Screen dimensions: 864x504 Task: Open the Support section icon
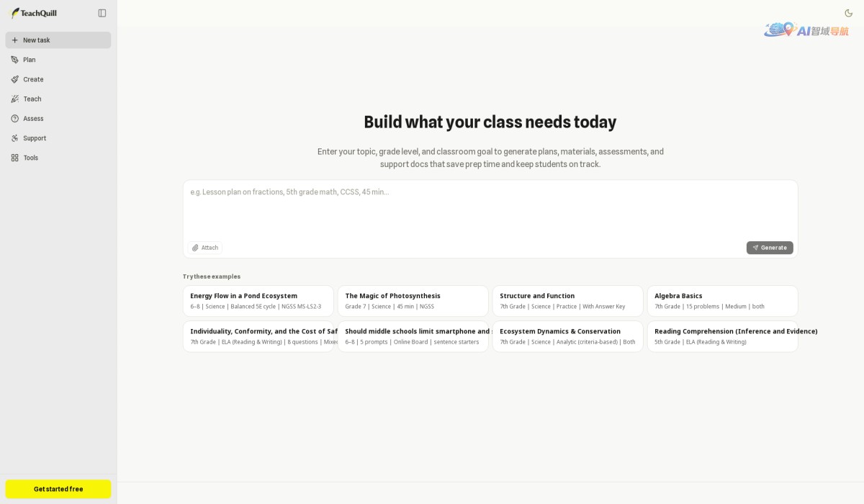tap(15, 138)
